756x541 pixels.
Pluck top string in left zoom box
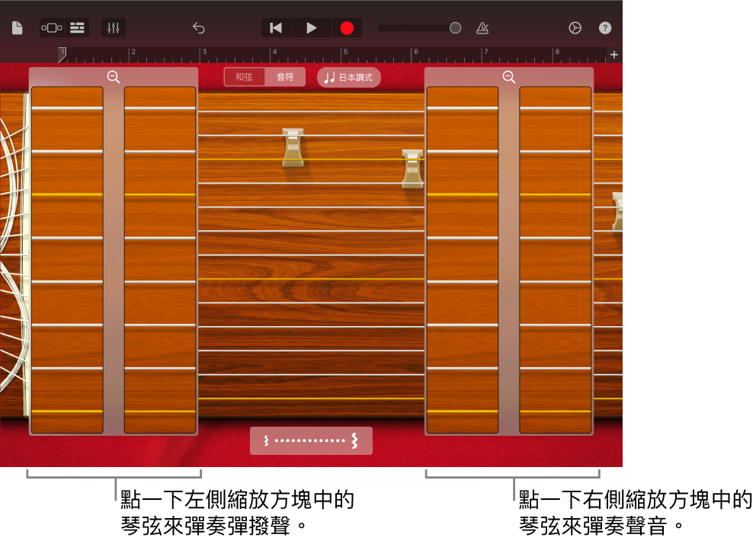[x=114, y=108]
